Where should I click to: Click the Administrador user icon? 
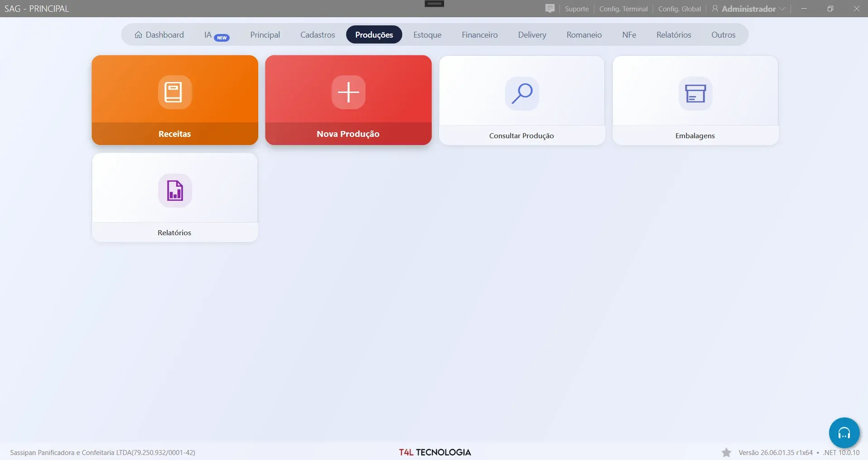coord(715,9)
